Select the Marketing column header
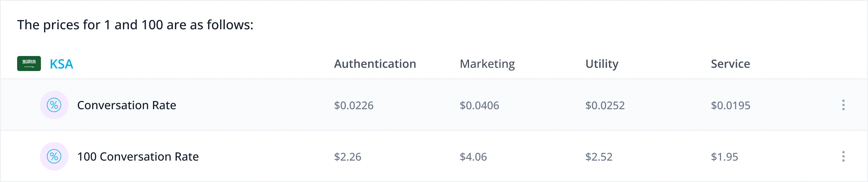The image size is (868, 182). coord(487,64)
